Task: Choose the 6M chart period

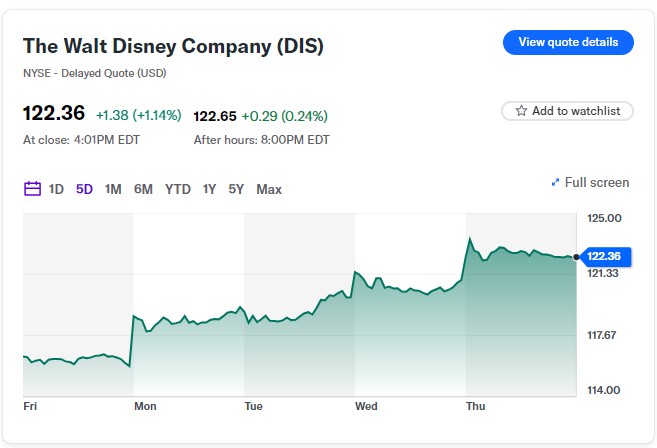Action: 143,189
